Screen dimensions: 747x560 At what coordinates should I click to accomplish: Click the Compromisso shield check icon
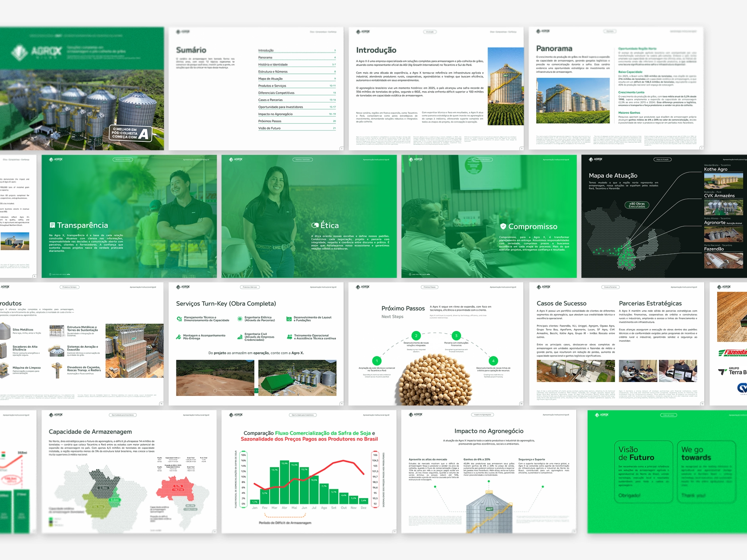click(x=503, y=226)
